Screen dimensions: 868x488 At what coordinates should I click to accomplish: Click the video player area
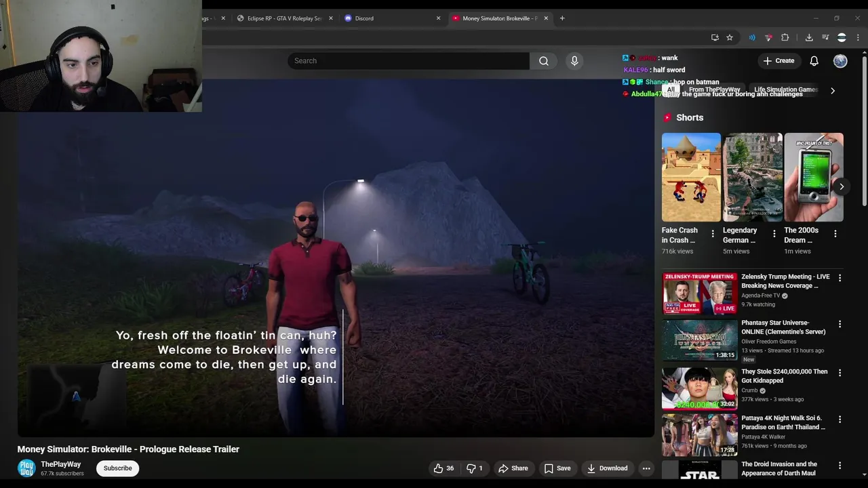point(336,258)
